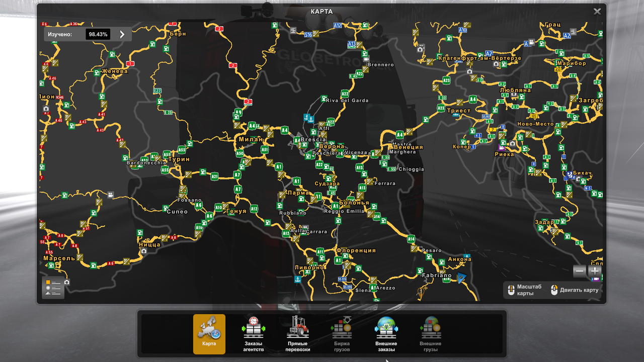This screenshot has height=362, width=644.
Task: Select the Парма city label
Action: point(298,193)
